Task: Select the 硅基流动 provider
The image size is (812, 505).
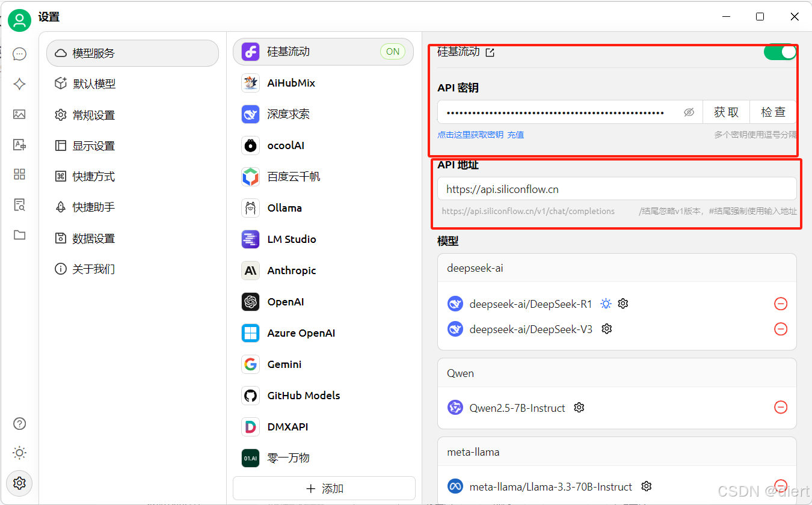Action: tap(324, 52)
